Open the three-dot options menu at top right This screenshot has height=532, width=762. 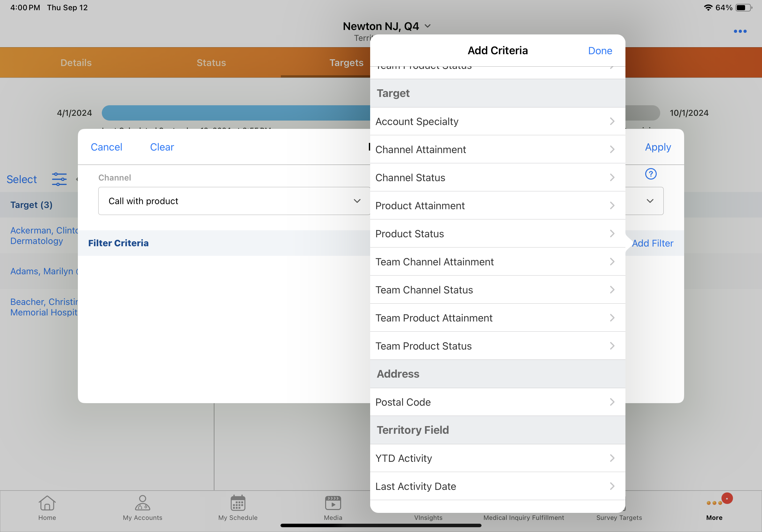[740, 31]
